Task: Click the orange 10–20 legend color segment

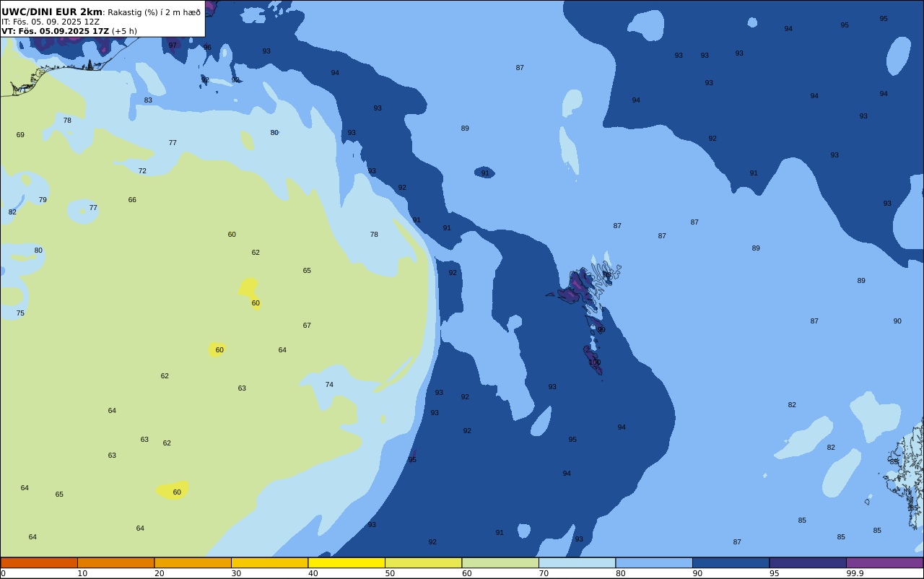Action: [x=115, y=562]
